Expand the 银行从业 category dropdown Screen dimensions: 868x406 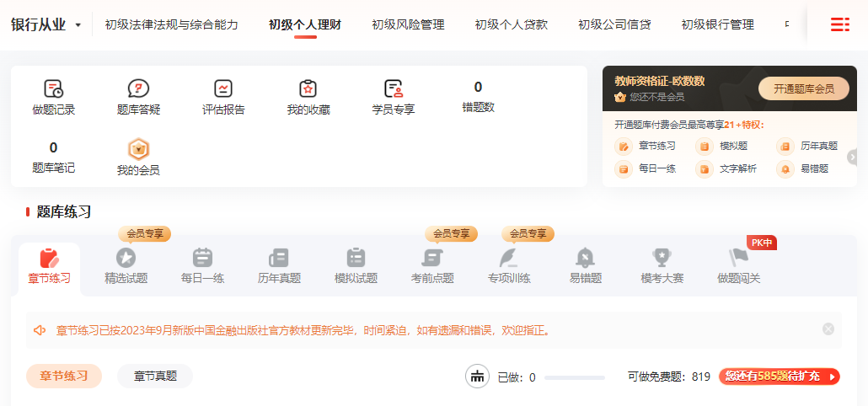[78, 25]
